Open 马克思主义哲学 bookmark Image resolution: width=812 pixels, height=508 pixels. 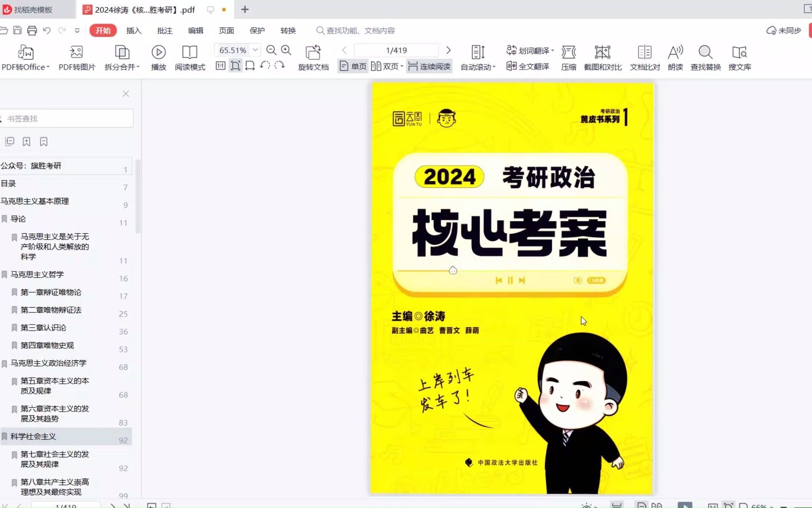(x=66, y=275)
